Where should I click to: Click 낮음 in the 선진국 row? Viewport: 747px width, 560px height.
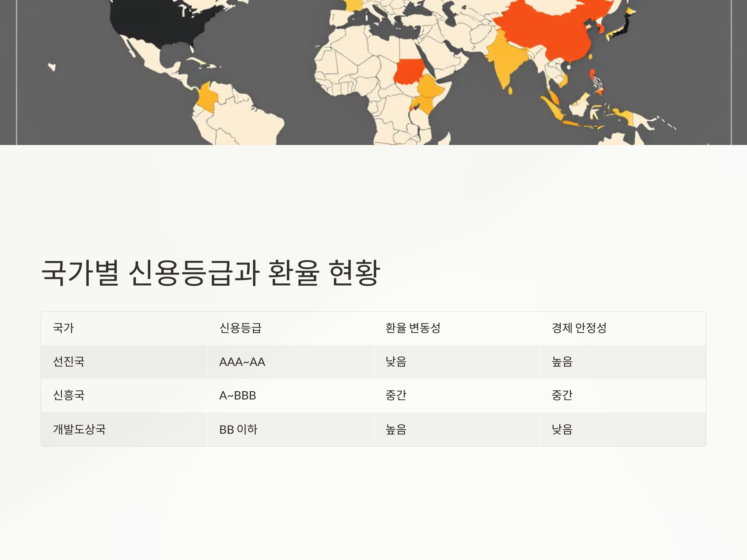pos(396,362)
